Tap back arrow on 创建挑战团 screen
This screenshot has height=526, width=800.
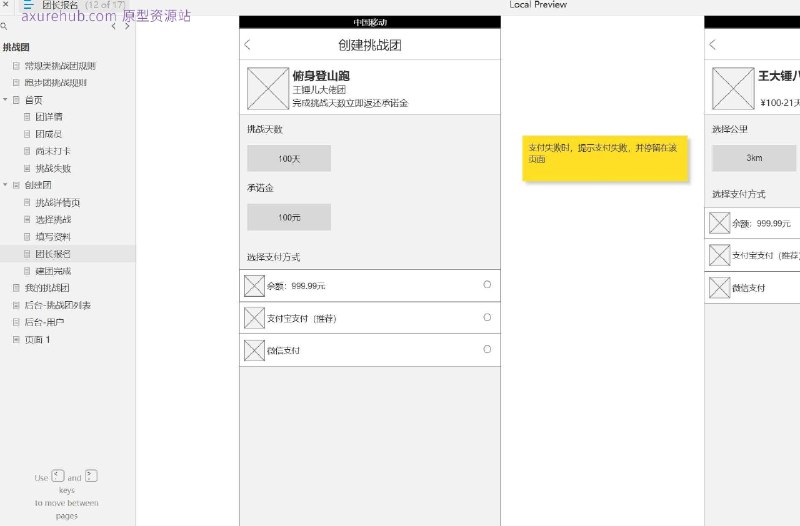pos(248,45)
